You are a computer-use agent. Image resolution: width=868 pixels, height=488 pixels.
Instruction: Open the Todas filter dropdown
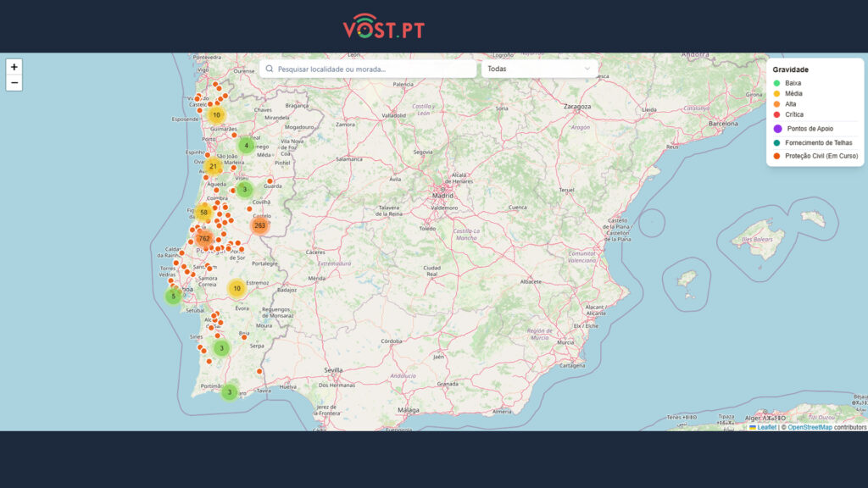pos(539,69)
